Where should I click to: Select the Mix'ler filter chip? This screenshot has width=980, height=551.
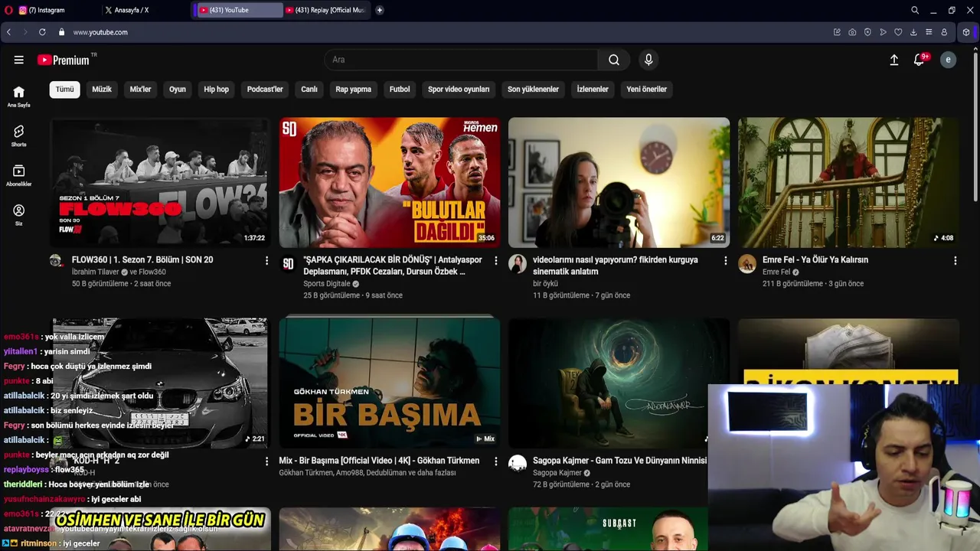click(x=140, y=89)
